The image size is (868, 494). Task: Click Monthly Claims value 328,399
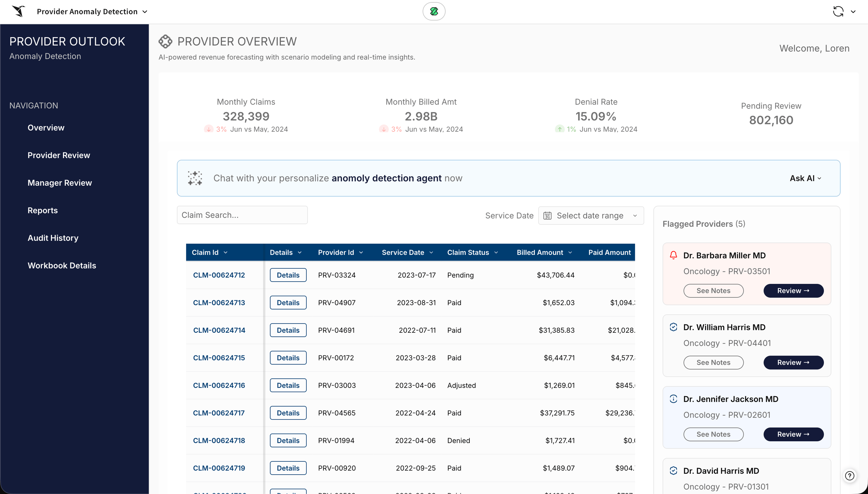(x=246, y=116)
